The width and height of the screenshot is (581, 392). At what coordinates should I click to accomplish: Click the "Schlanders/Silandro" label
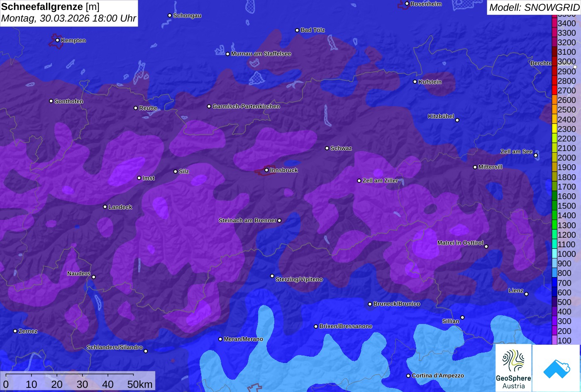[115, 348]
